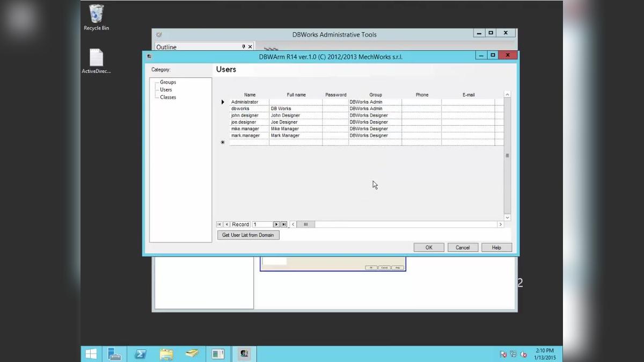The width and height of the screenshot is (644, 362).
Task: Select the mark.manager name cell
Action: [x=250, y=135]
